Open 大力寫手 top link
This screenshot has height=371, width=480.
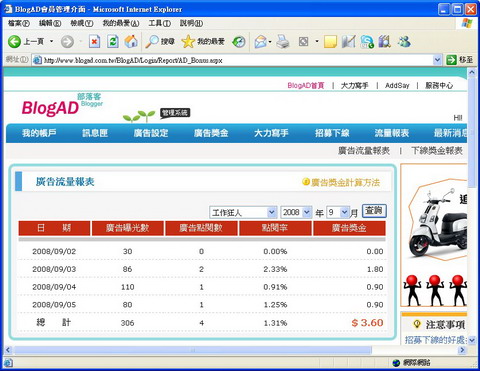click(354, 85)
